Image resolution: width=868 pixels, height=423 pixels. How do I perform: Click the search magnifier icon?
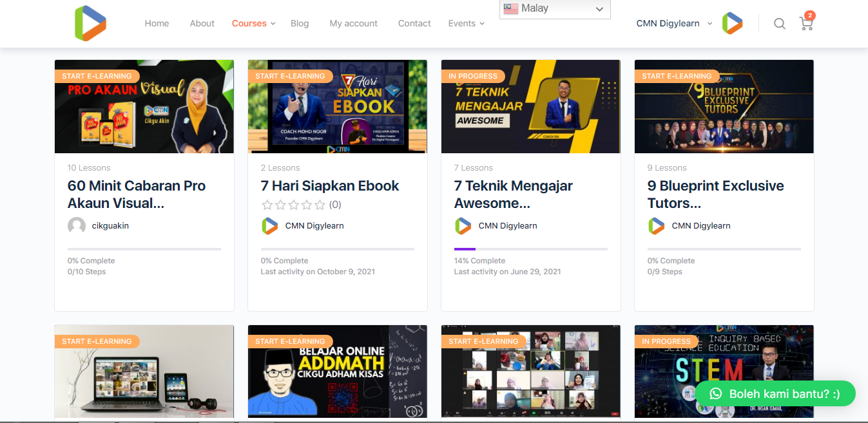[x=779, y=24]
